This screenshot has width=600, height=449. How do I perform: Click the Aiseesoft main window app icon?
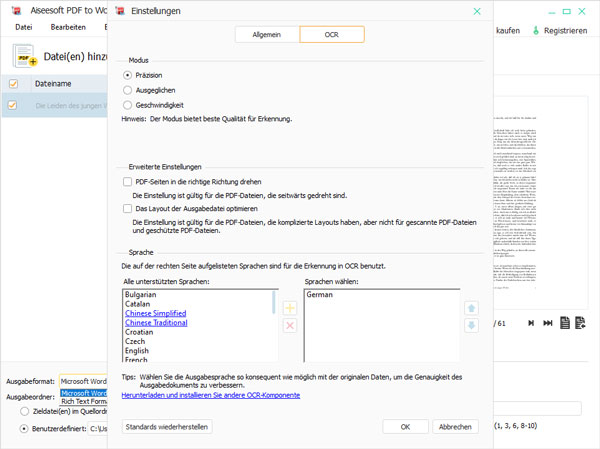[x=16, y=10]
